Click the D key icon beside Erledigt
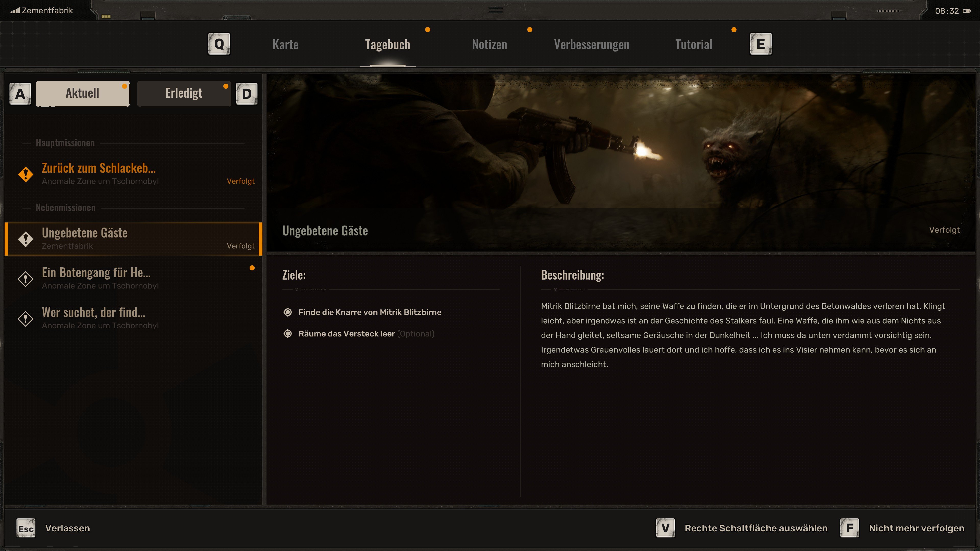The width and height of the screenshot is (980, 551). (x=247, y=94)
